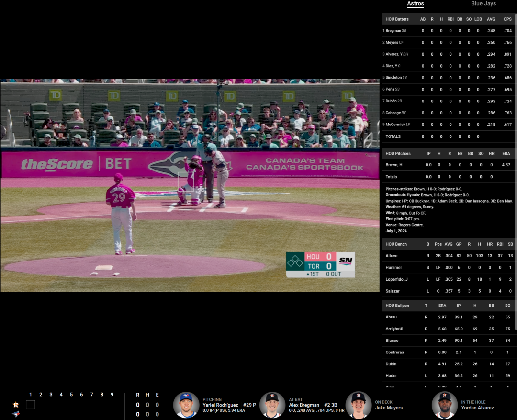Click the HOU Bench section header
517x420 pixels.
pyautogui.click(x=396, y=244)
